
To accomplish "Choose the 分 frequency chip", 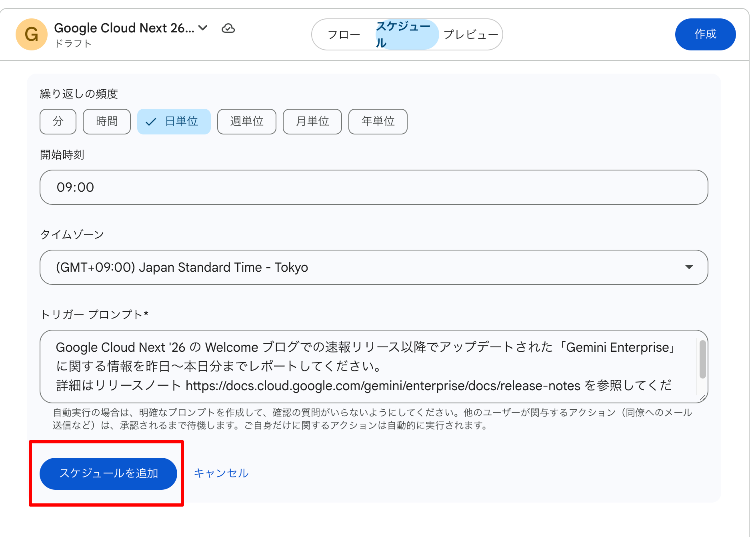I will [x=58, y=121].
